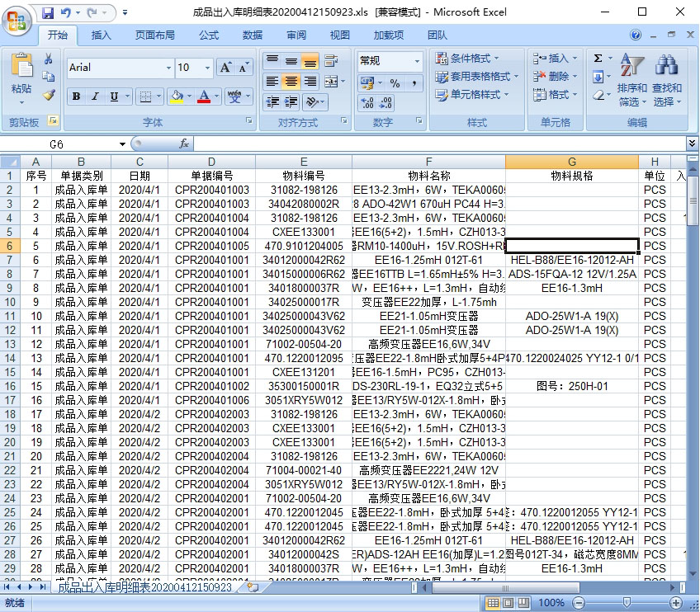Viewport: 700px width, 612px height.
Task: Click the Cut scissors icon
Action: click(x=49, y=59)
